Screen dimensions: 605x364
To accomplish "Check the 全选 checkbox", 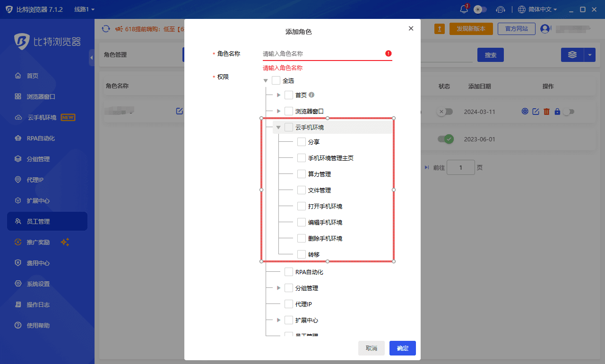I will [276, 80].
